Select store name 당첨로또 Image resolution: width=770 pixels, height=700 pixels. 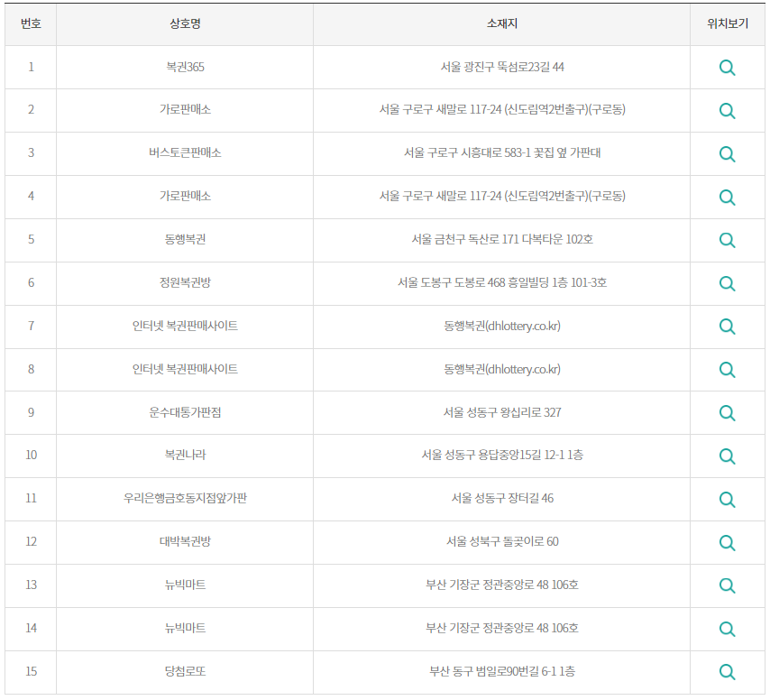(185, 671)
